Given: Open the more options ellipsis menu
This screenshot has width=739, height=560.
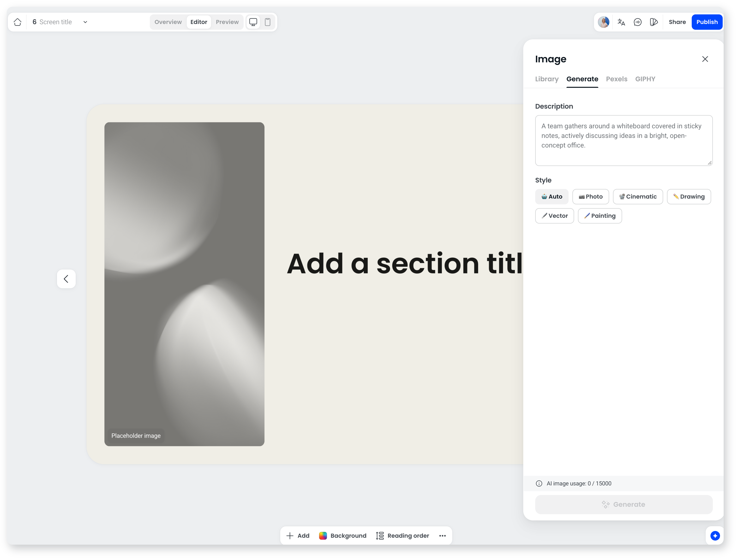Looking at the screenshot, I should pos(443,536).
